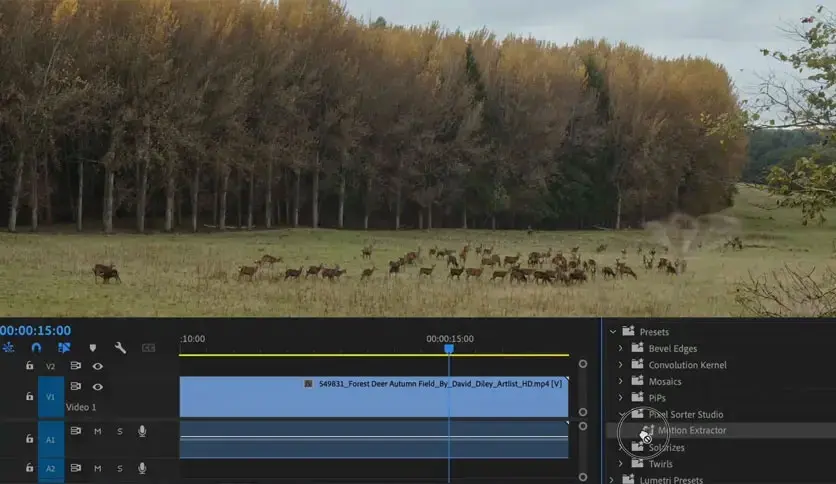Click the Solarizes folder label
This screenshot has width=836, height=484.
(666, 448)
